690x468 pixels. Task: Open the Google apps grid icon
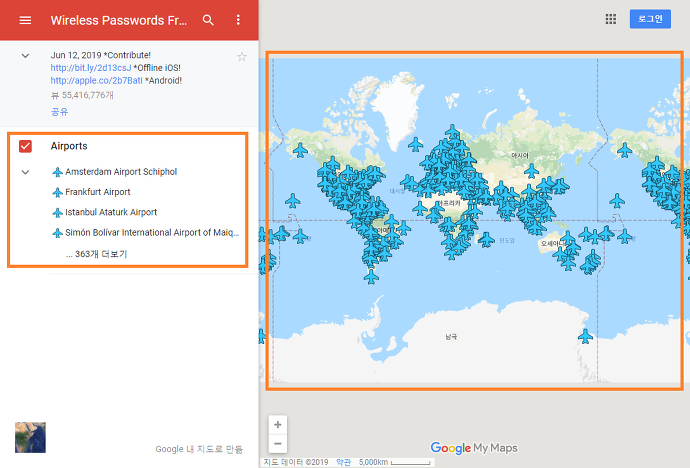tap(610, 19)
